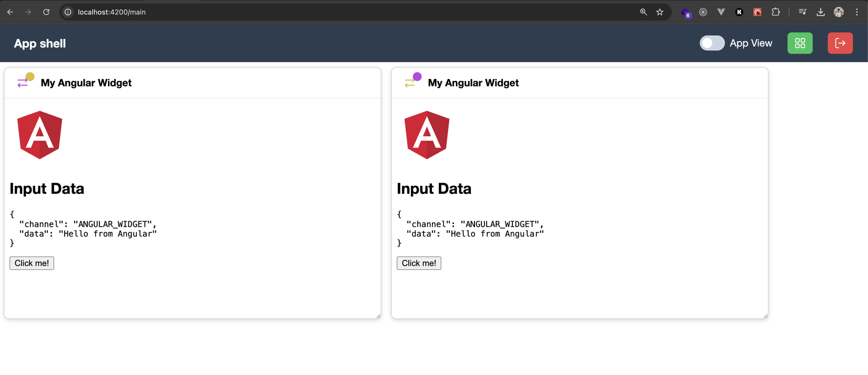
Task: Reload the page
Action: point(46,12)
